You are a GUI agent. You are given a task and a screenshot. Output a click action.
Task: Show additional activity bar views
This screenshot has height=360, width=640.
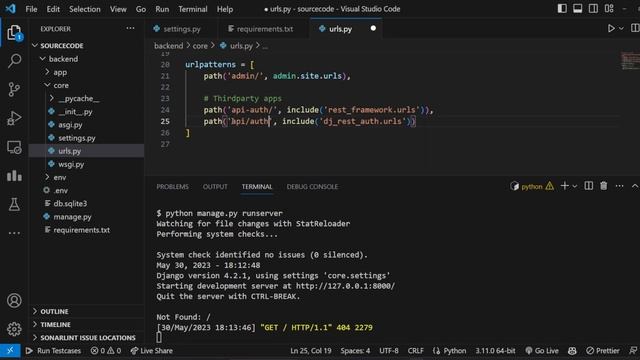14,233
